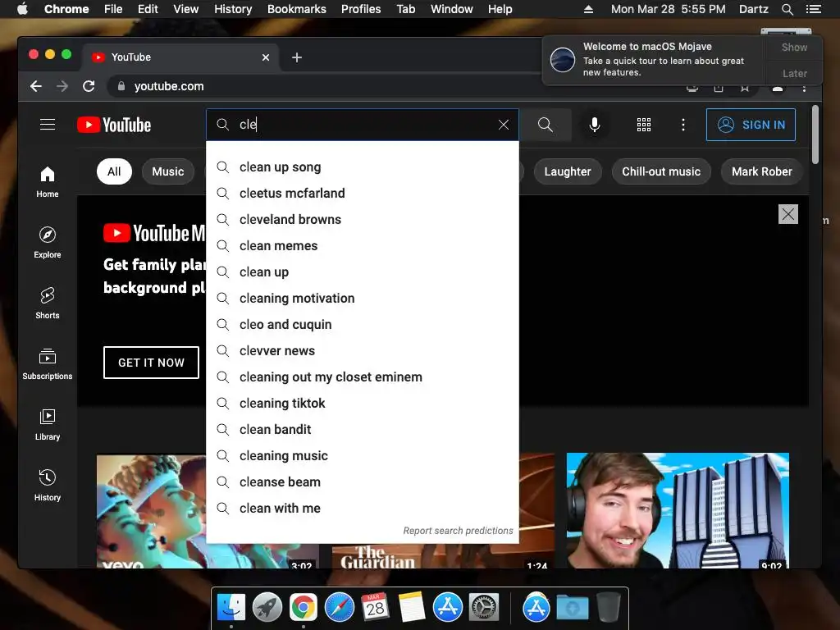The height and width of the screenshot is (630, 840).
Task: Open Spotlight search in the menu bar
Action: (787, 9)
